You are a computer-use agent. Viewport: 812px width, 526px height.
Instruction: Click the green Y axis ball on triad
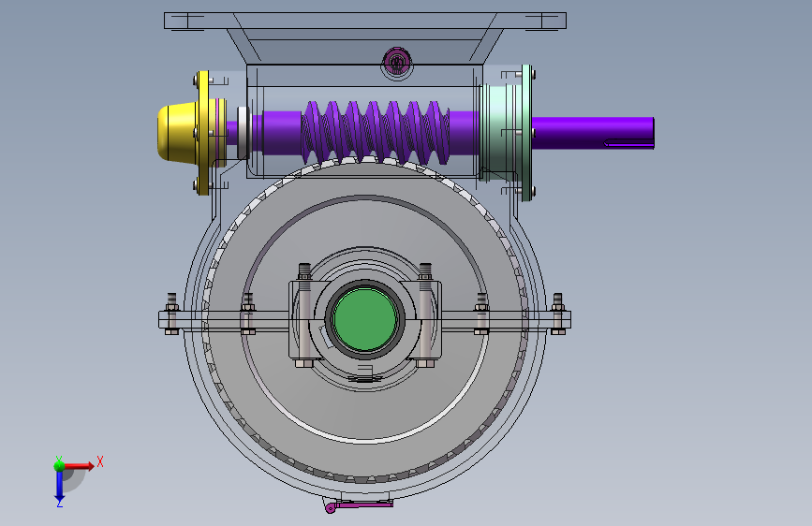(x=60, y=465)
